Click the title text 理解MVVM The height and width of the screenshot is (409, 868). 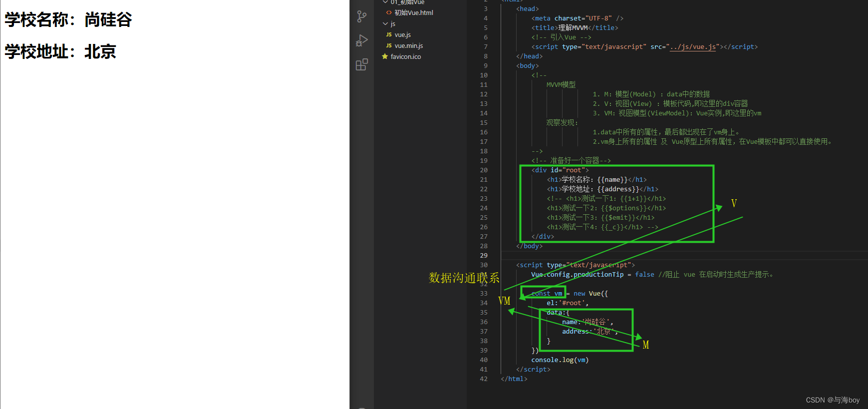[x=573, y=27]
